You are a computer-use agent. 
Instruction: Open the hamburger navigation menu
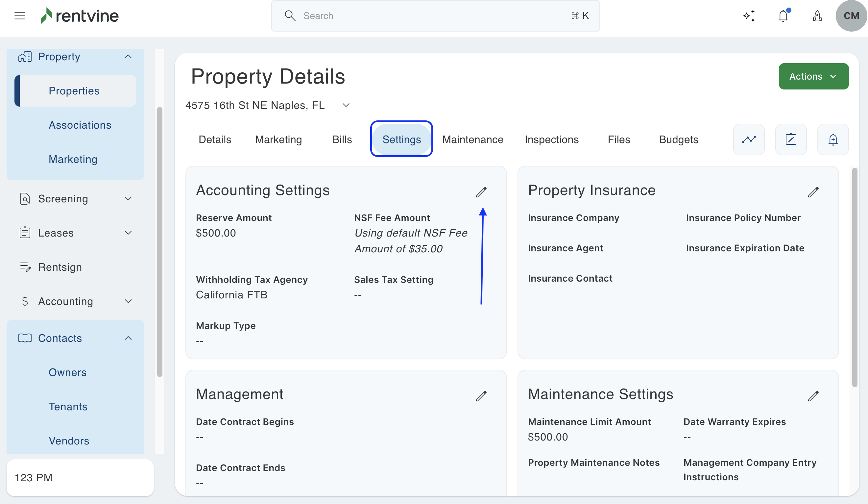coord(20,16)
